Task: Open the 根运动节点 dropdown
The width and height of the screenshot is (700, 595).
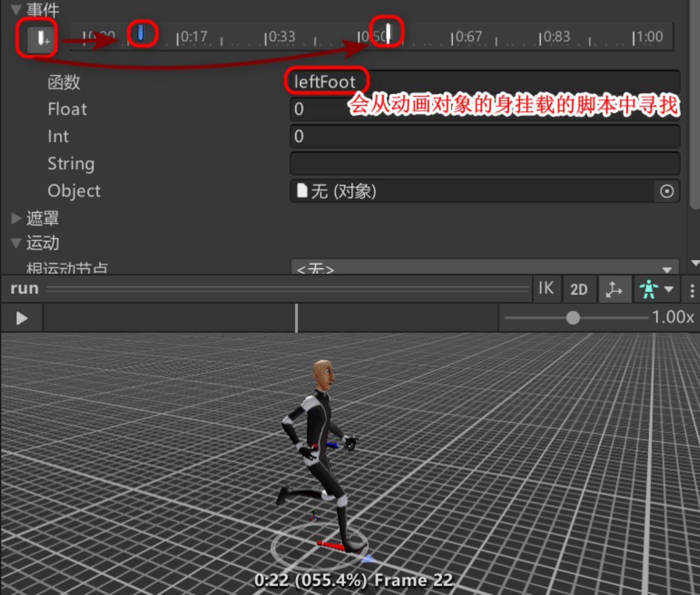Action: pyautogui.click(x=485, y=267)
